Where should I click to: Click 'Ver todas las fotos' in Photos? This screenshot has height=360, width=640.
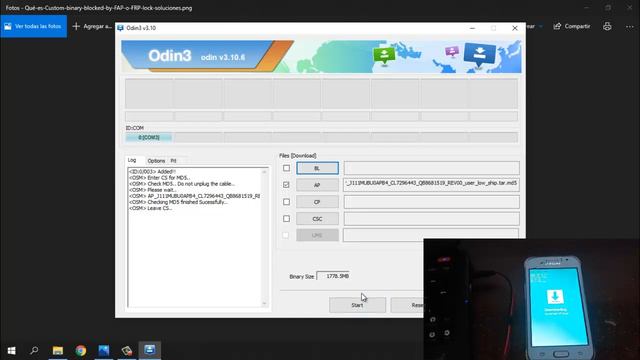[x=33, y=26]
